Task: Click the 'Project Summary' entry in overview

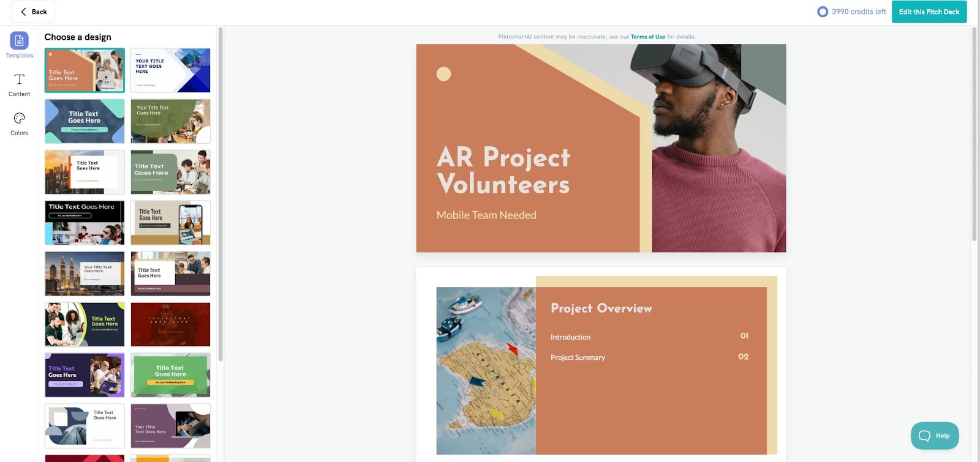Action: point(578,357)
